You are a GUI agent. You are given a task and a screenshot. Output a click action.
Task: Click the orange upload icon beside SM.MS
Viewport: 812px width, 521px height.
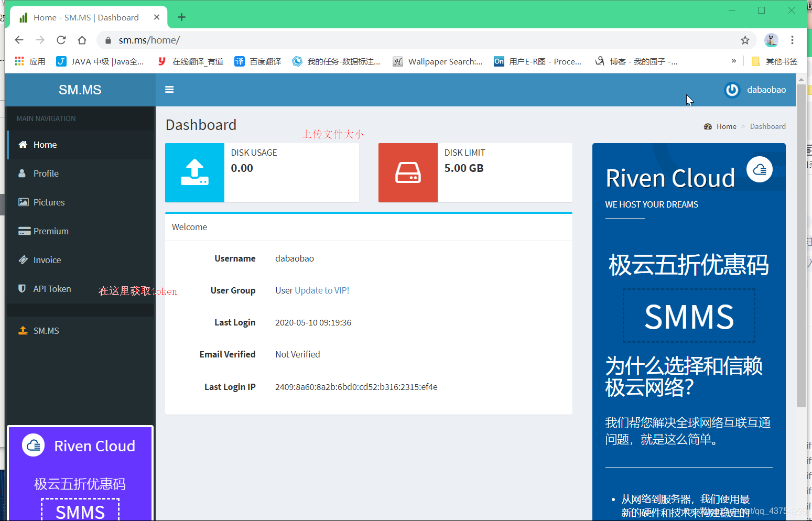click(23, 331)
